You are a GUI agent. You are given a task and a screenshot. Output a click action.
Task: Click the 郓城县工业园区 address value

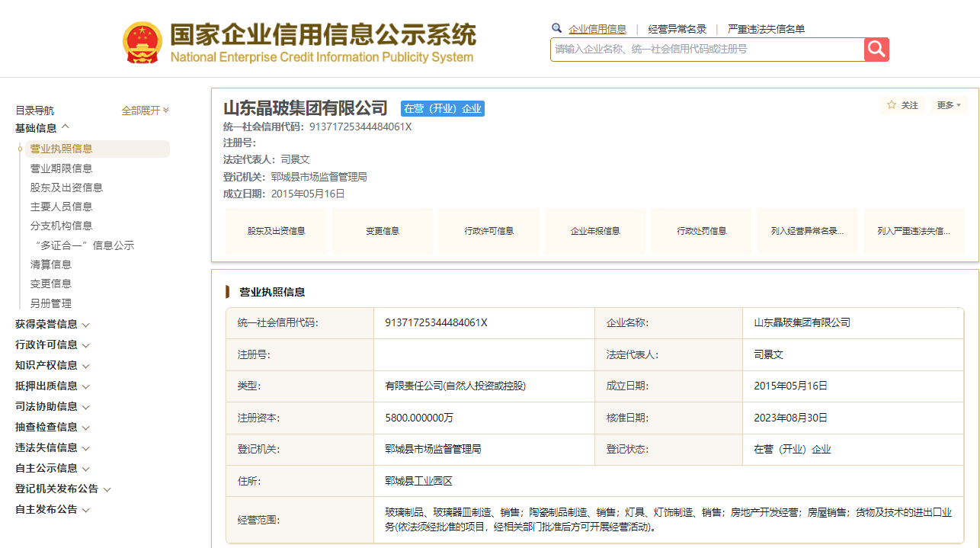point(419,481)
